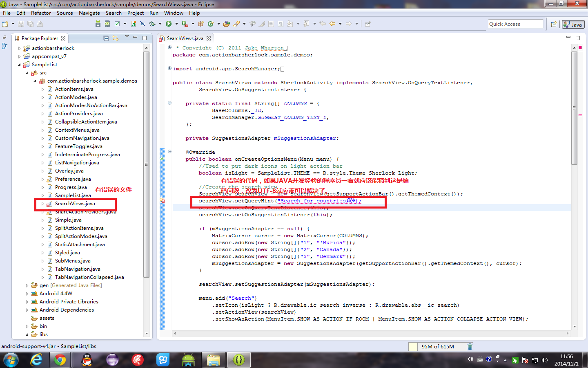Run garbage collector trash icon

(x=470, y=346)
